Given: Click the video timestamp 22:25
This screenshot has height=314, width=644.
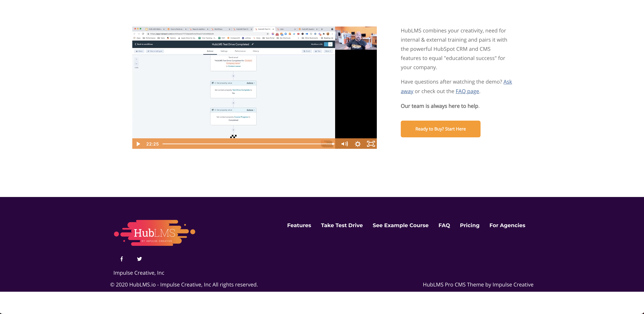Looking at the screenshot, I should [x=152, y=144].
